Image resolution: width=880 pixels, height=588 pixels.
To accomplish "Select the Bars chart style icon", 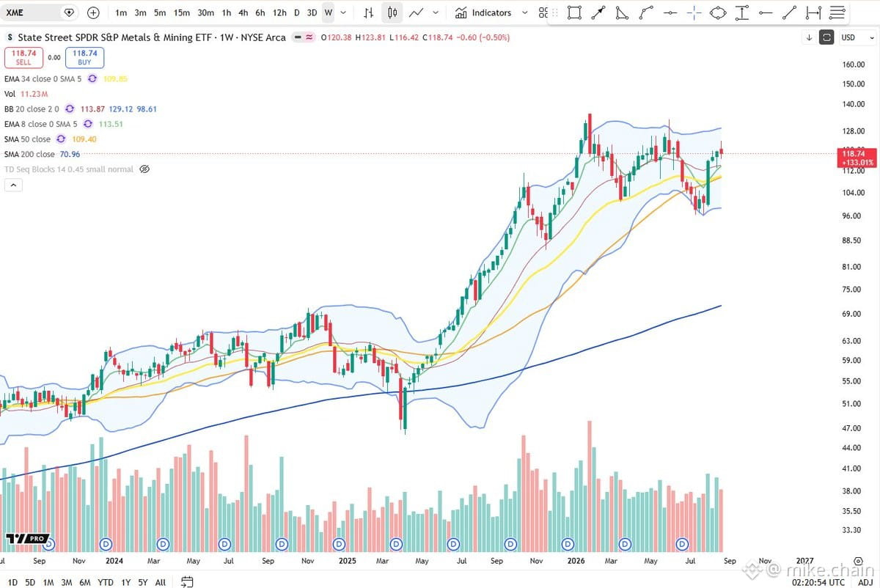I will pos(369,12).
